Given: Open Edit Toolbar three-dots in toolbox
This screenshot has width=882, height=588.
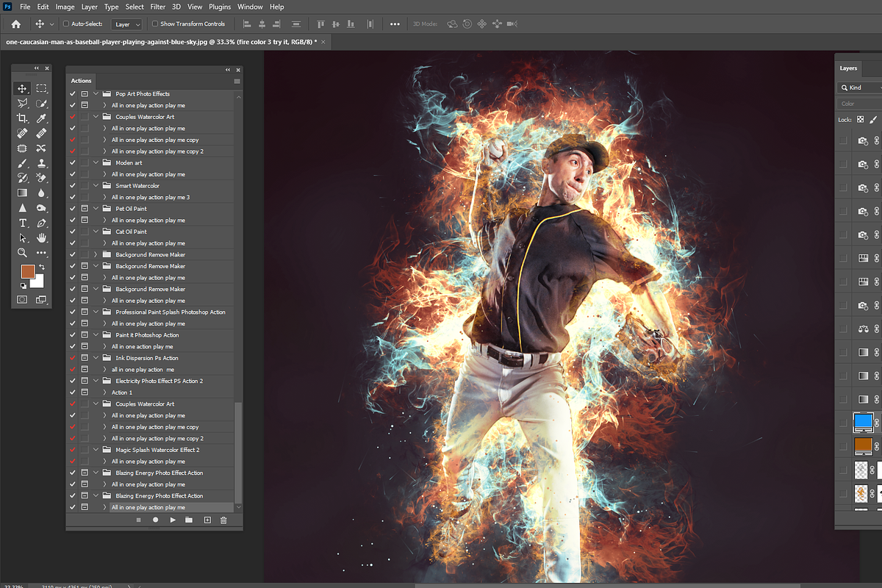Looking at the screenshot, I should [41, 252].
